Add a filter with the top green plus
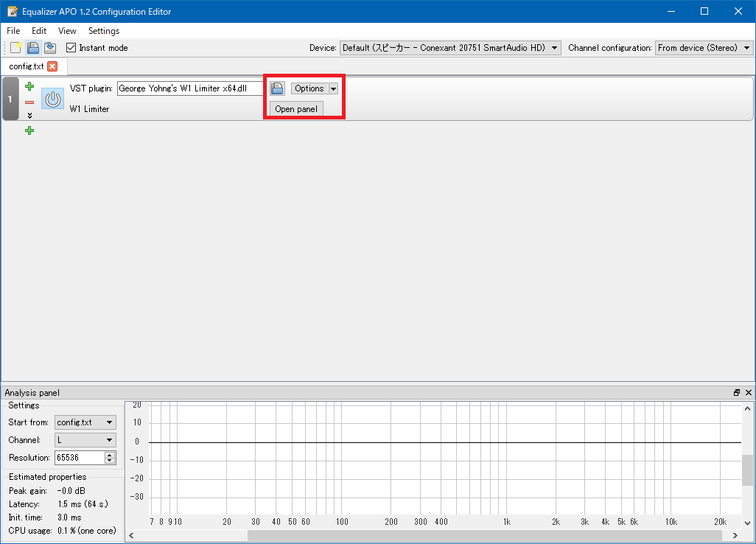The width and height of the screenshot is (756, 544). point(29,86)
